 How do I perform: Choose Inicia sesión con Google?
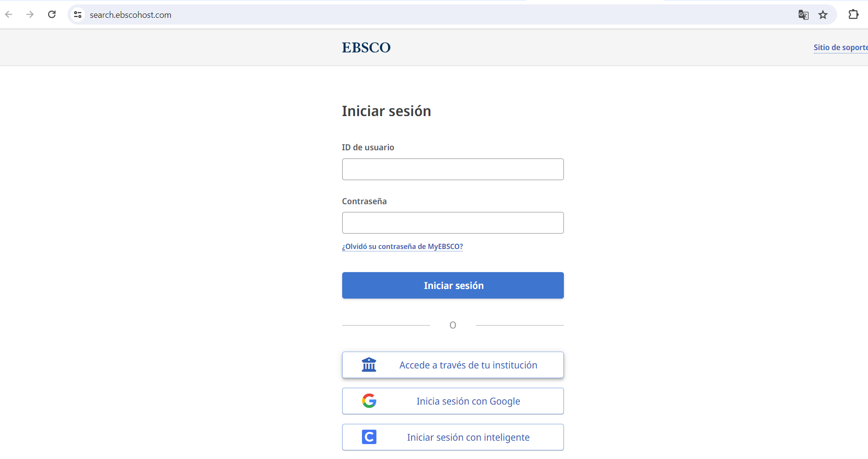click(x=453, y=401)
